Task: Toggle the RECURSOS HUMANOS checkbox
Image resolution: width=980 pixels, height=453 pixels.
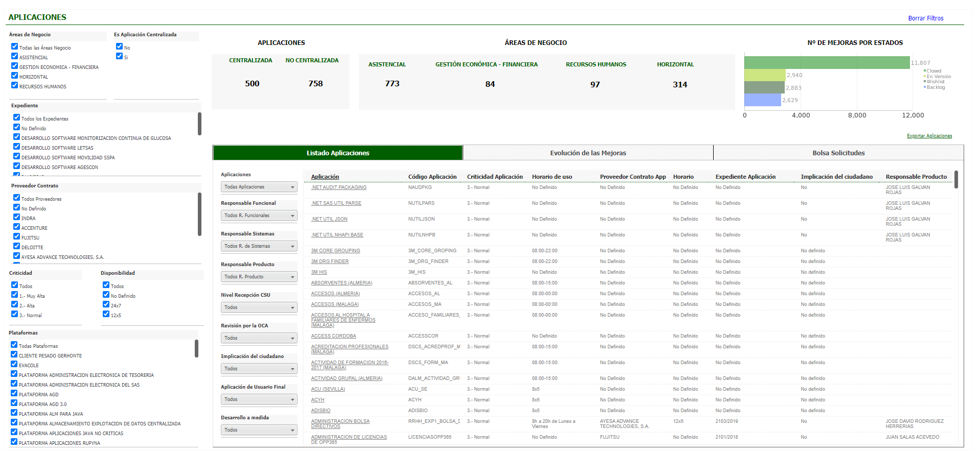Action: click(x=14, y=85)
